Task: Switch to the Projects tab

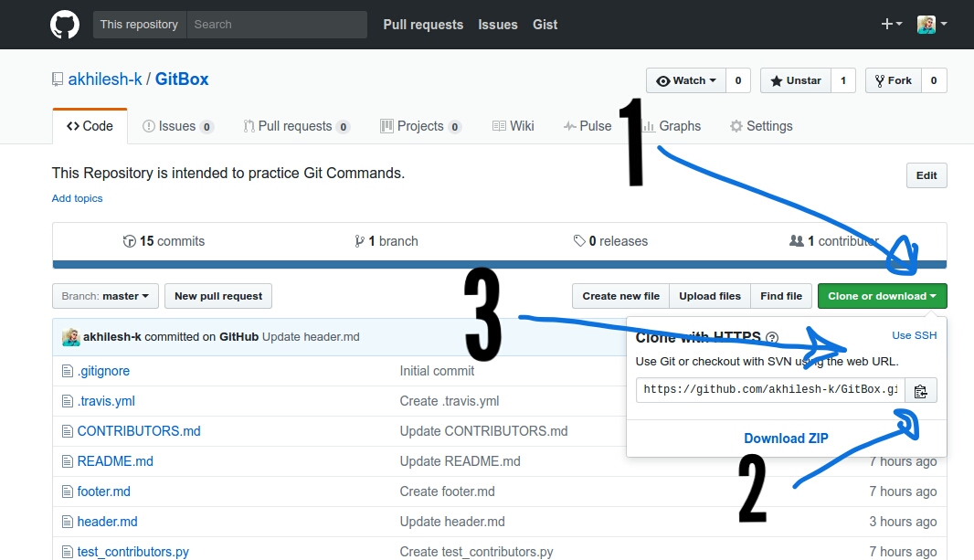Action: click(420, 126)
